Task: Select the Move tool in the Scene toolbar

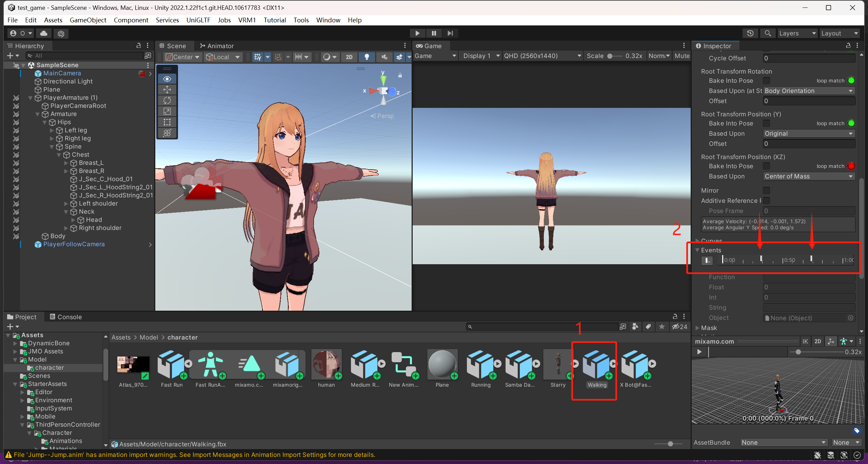Action: tap(167, 90)
